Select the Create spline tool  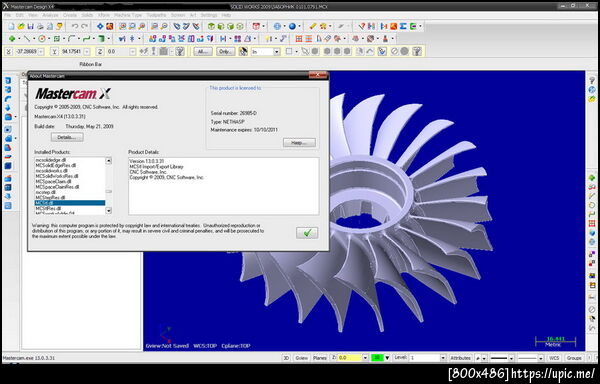pyautogui.click(x=86, y=39)
